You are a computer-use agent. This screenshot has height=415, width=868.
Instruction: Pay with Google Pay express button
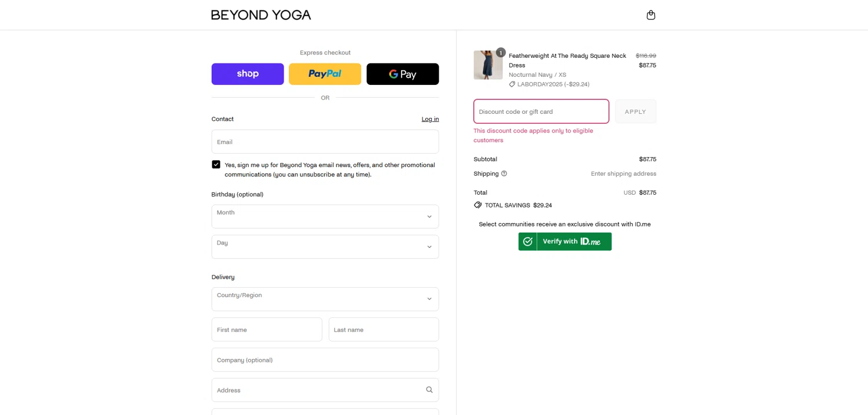[403, 74]
